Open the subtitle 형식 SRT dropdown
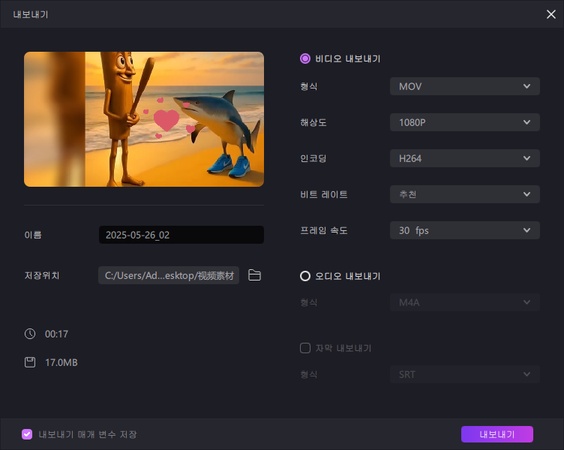 coord(465,374)
